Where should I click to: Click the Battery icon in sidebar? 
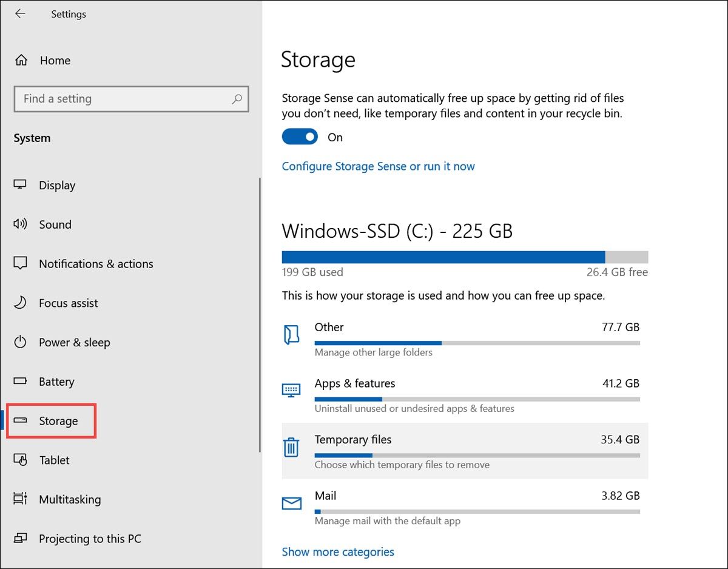tap(21, 382)
